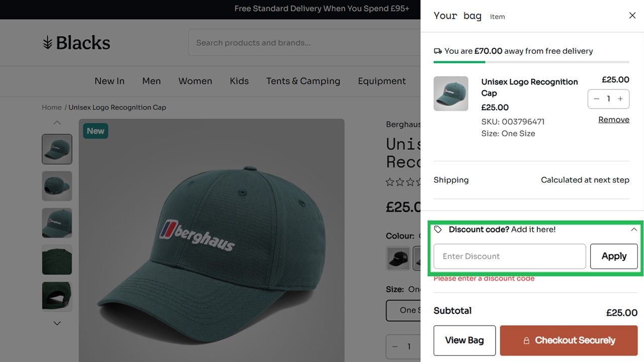Close the Your bag panel
The height and width of the screenshot is (362, 644).
632,16
